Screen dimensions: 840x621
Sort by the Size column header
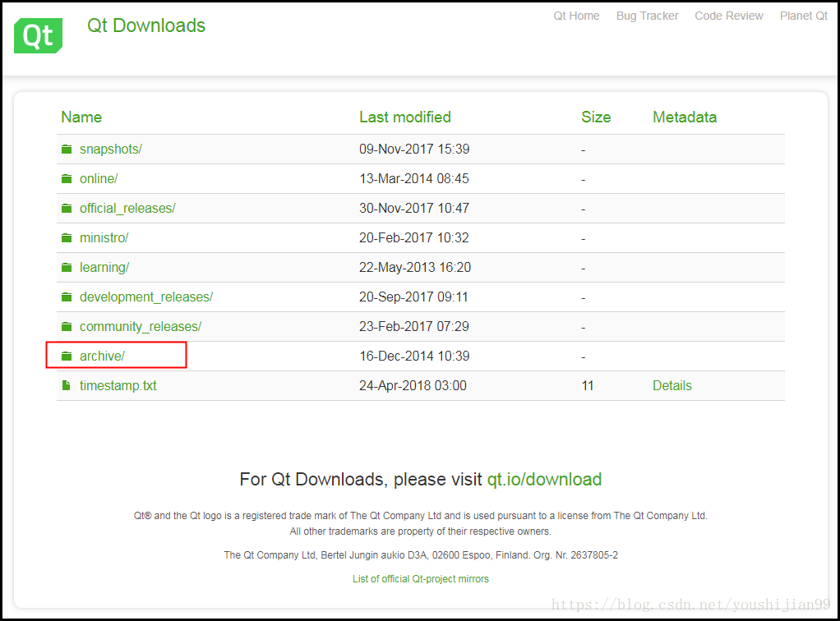[x=596, y=117]
